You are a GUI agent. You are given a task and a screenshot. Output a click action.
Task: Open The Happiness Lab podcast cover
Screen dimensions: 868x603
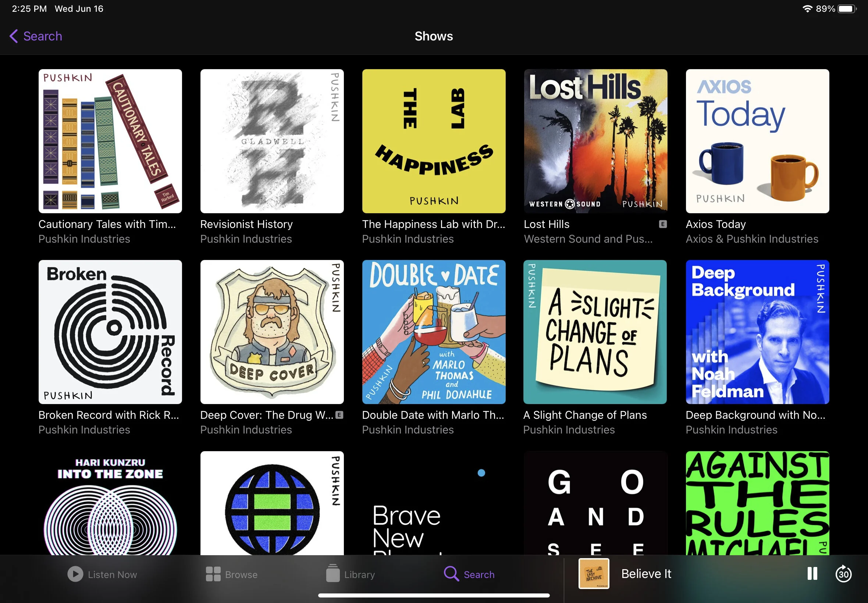click(x=433, y=141)
